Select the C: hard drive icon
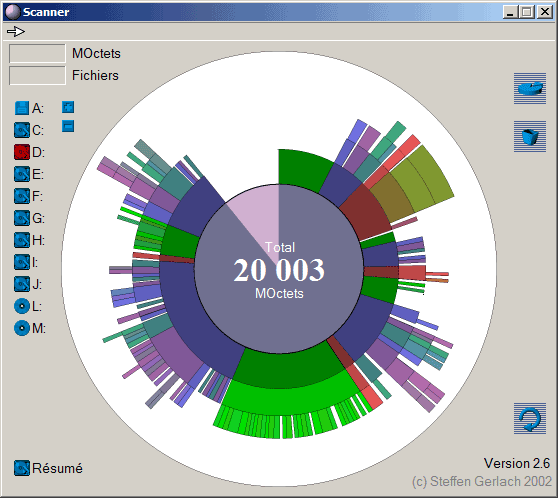558x498 pixels. tap(22, 130)
